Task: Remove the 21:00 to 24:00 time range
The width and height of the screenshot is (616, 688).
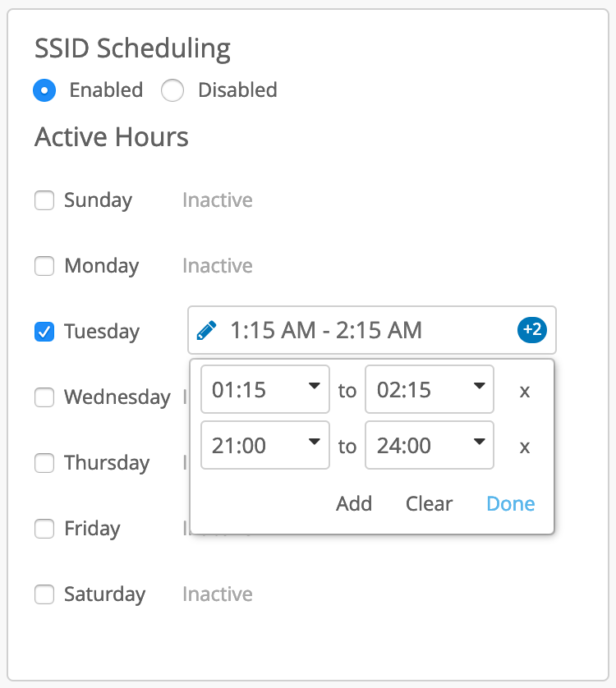Action: coord(525,447)
